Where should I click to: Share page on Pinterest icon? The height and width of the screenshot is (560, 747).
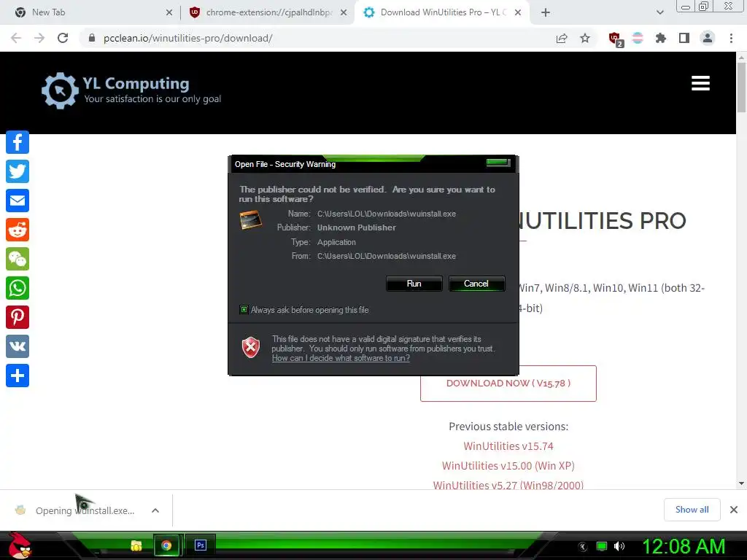click(18, 317)
